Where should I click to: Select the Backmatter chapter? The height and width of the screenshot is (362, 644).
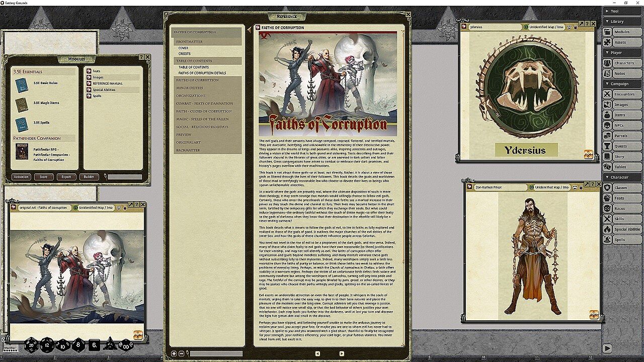click(207, 150)
